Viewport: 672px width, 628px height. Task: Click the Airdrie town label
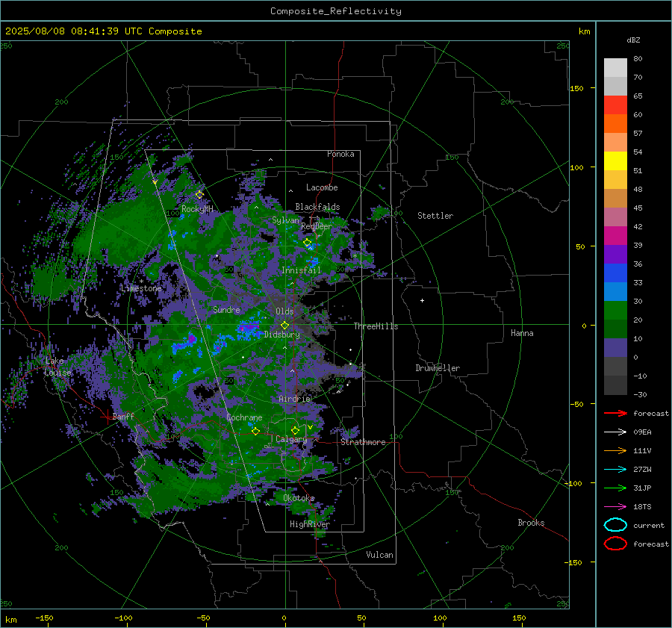(x=294, y=399)
